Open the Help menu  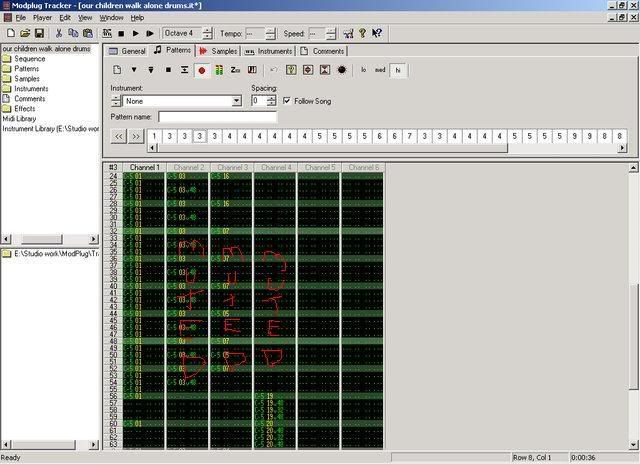pyautogui.click(x=137, y=18)
